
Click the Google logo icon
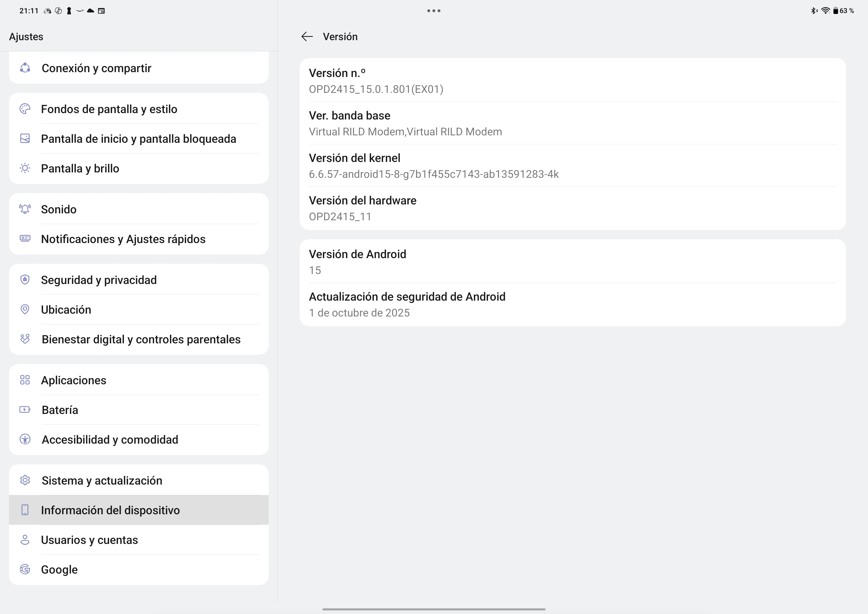tap(25, 569)
